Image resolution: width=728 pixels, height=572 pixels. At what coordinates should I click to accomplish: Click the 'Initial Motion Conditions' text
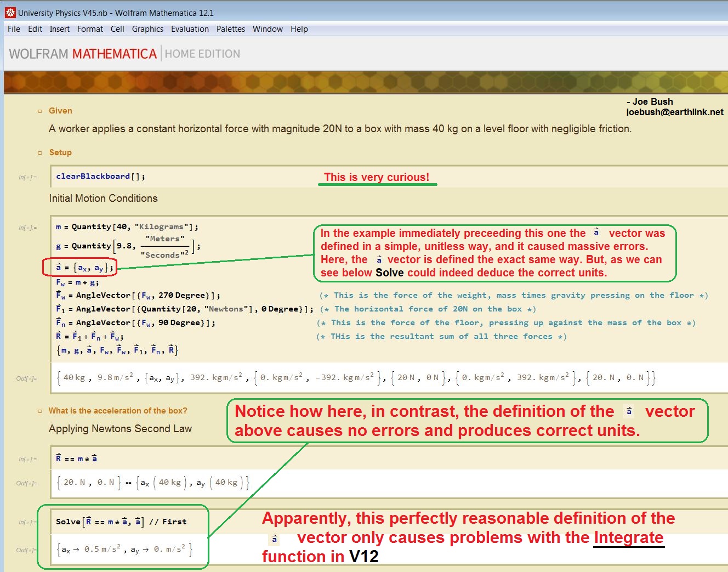click(103, 199)
